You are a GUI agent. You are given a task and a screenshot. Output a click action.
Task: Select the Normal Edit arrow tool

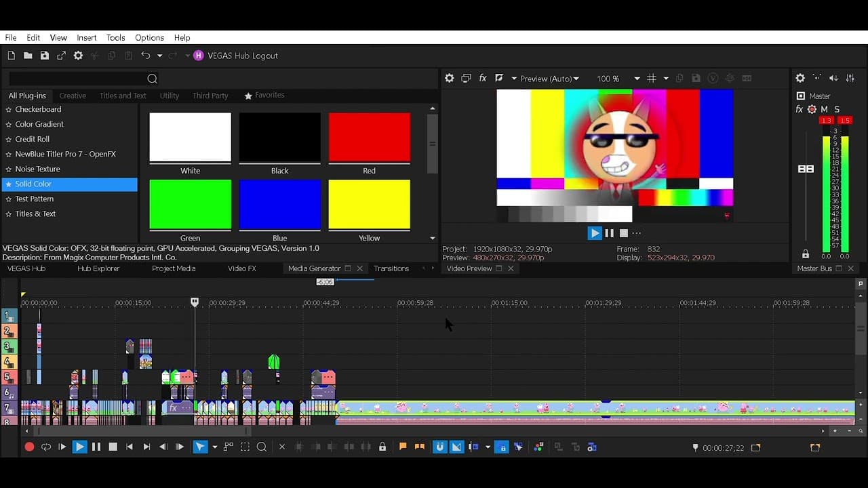click(x=200, y=447)
